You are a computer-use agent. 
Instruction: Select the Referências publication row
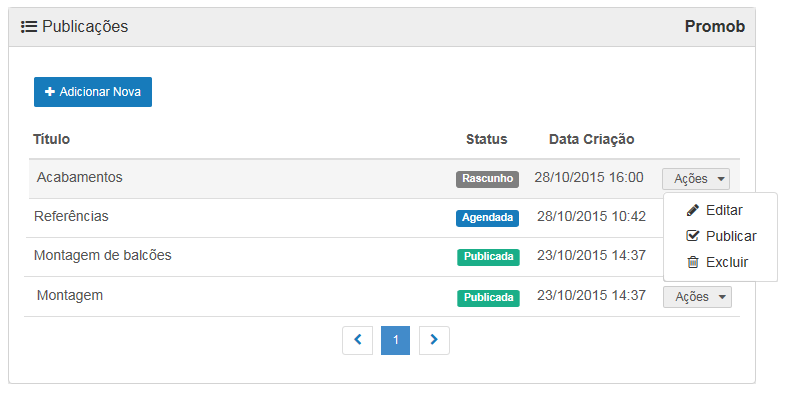[x=382, y=218]
